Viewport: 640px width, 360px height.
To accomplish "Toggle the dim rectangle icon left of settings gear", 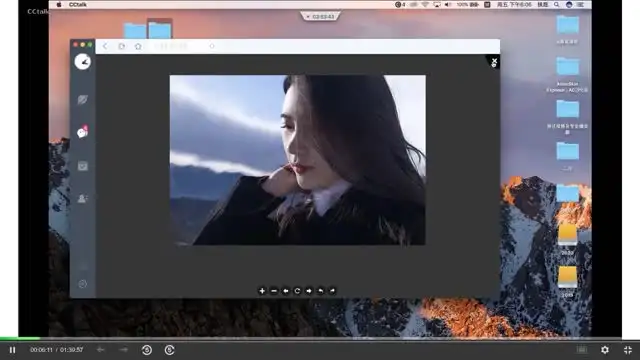I will click(x=582, y=350).
